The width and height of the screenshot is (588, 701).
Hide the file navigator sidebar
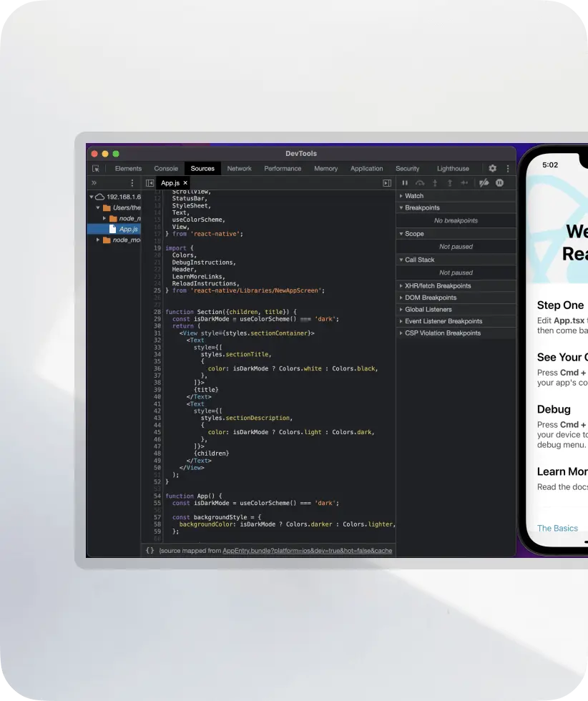[150, 183]
